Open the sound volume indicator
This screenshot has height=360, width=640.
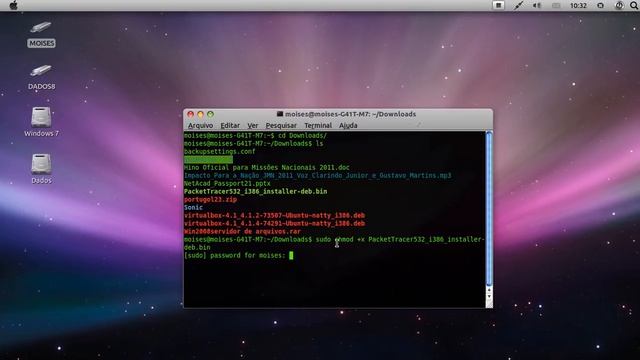pos(537,5)
